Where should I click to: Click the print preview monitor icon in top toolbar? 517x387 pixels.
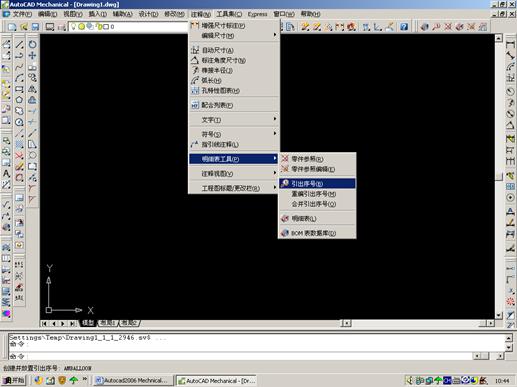pyautogui.click(x=50, y=27)
